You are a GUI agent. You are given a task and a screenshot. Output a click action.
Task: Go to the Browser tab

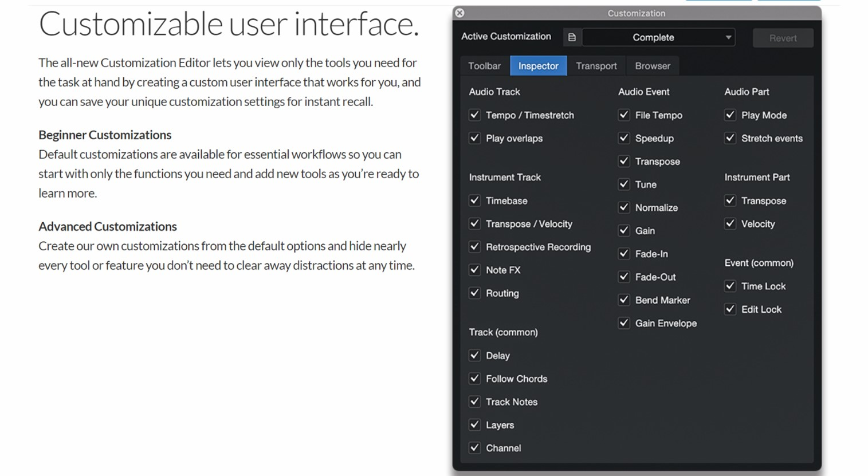point(653,66)
